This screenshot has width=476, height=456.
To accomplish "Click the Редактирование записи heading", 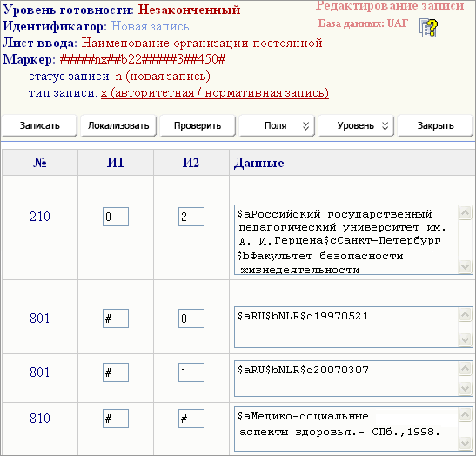I will [390, 5].
